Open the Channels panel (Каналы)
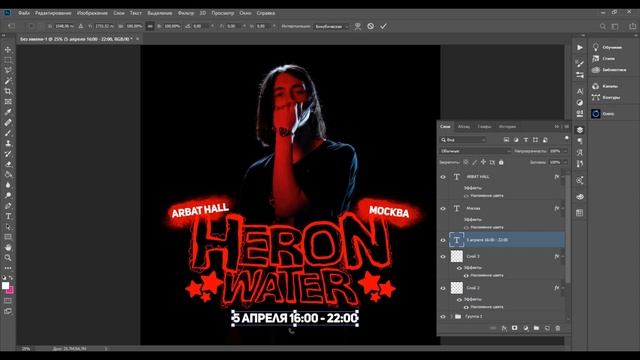Viewport: 640px width, 360px height. pyautogui.click(x=605, y=86)
